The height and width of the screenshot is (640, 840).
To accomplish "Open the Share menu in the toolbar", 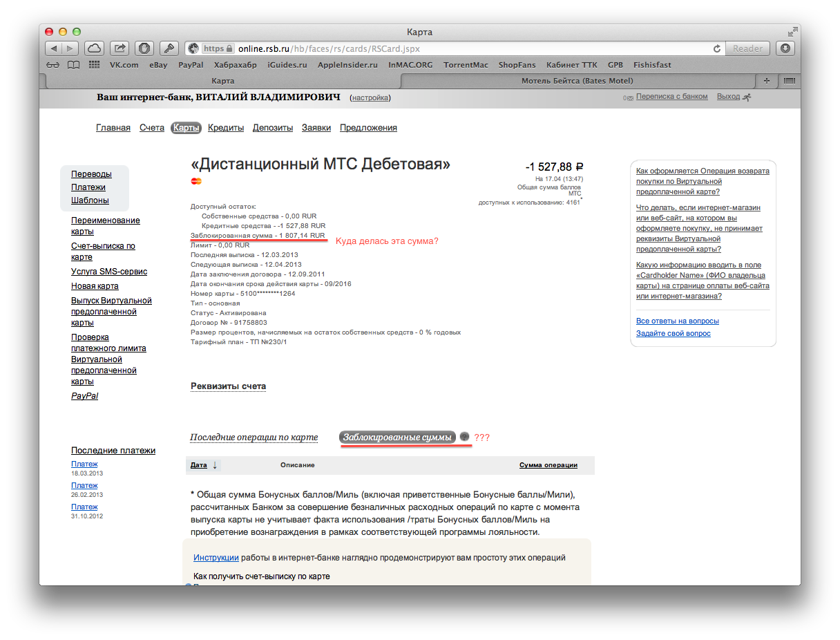I will (x=120, y=48).
